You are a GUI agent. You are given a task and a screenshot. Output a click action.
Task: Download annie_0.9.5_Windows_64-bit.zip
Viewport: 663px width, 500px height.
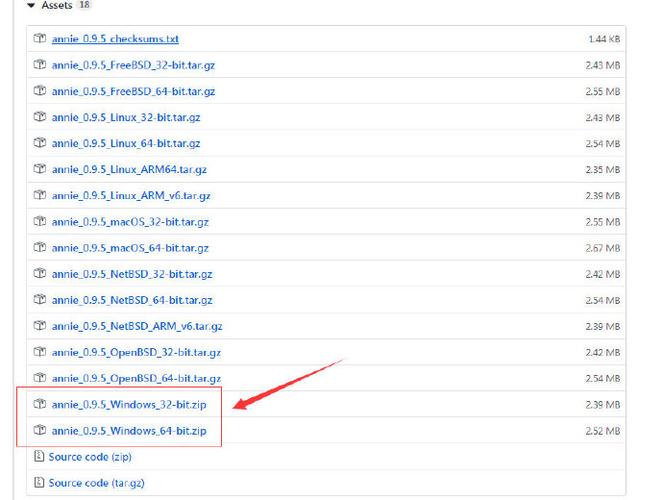pos(129,431)
